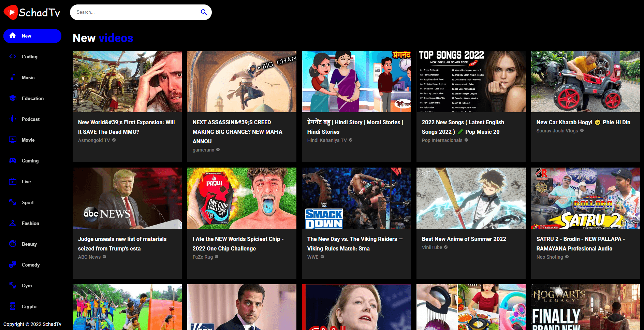Screen dimensions: 644x330
Task: Click inside the Search text field
Action: [x=136, y=12]
